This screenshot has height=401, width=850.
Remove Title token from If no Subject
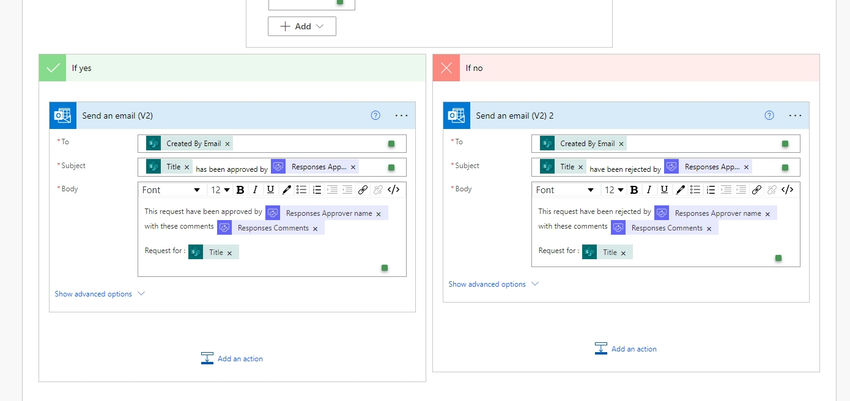click(581, 167)
